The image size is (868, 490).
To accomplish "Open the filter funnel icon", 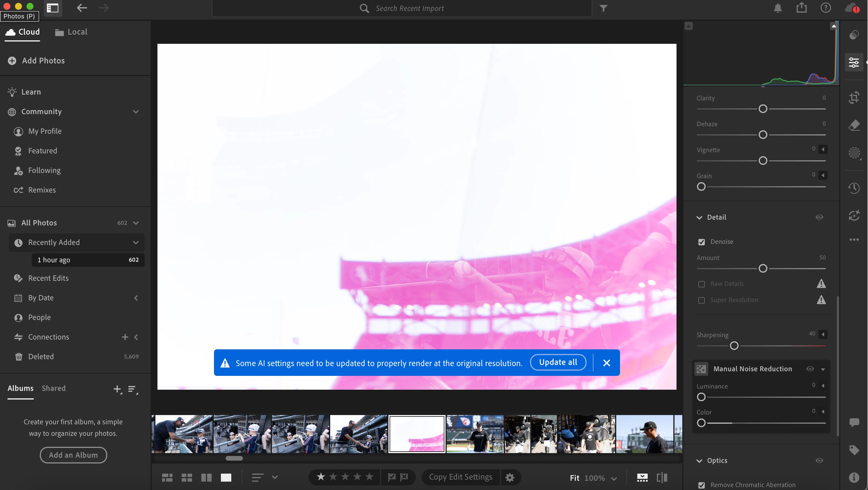I will click(603, 8).
